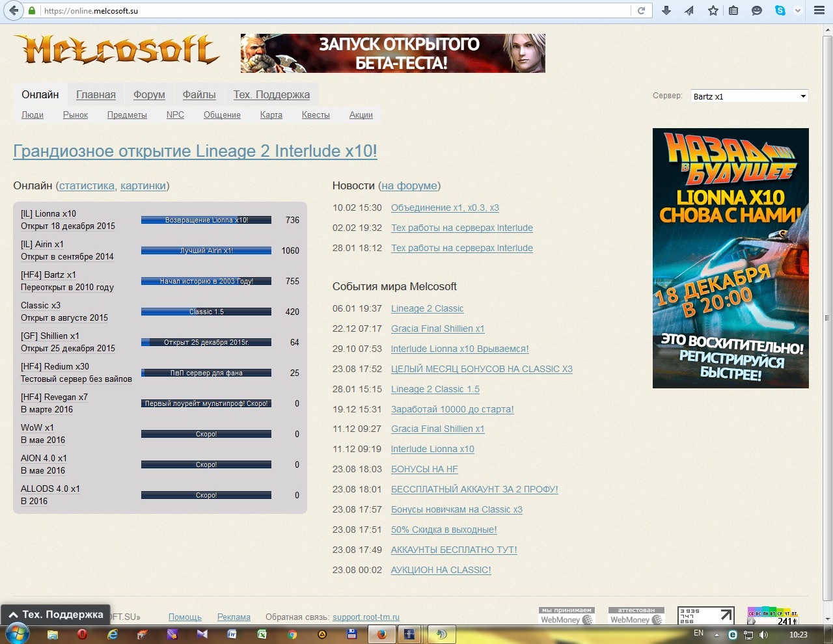Click the Airin x1 Лучший Airin x1! bar

(206, 250)
